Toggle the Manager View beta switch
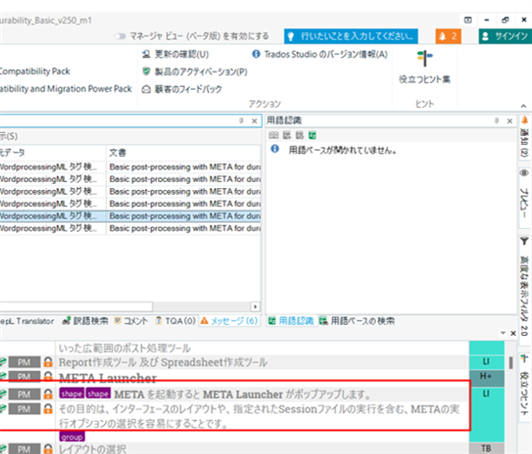Viewport: 532px width, 454px height. tap(120, 36)
